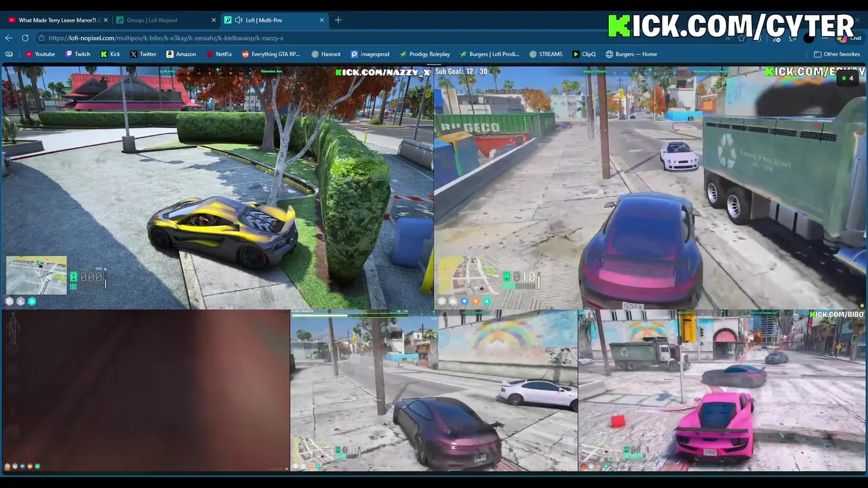Click the minimap in the yellow car stream

point(37,275)
